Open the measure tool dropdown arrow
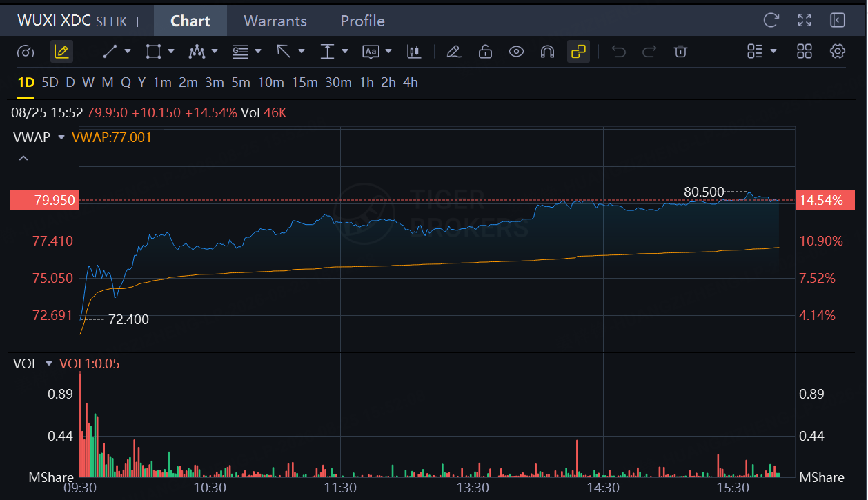 (x=345, y=52)
